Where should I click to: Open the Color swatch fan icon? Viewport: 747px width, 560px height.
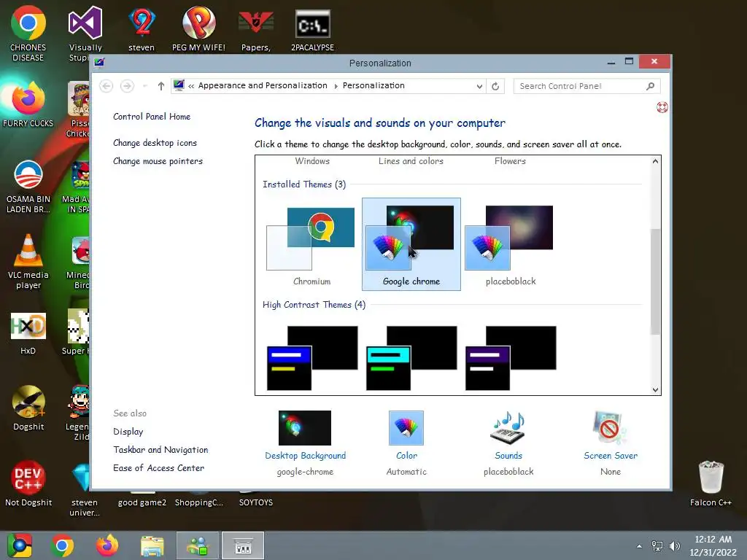pyautogui.click(x=406, y=427)
